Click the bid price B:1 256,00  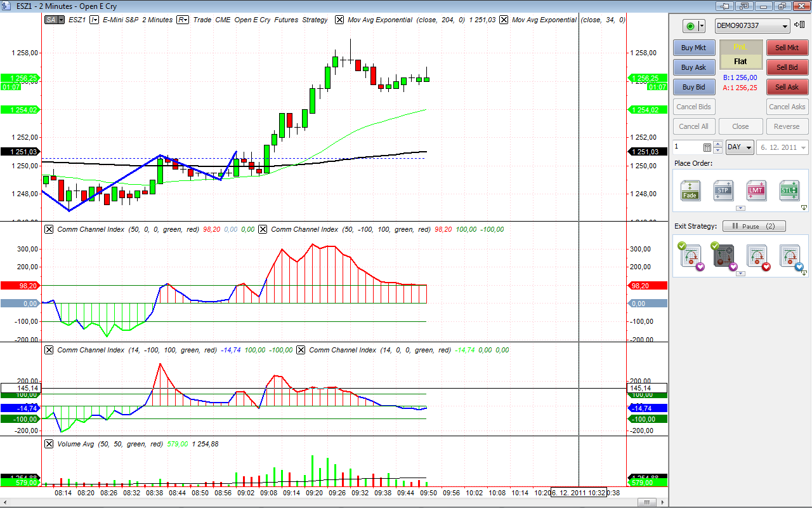740,77
